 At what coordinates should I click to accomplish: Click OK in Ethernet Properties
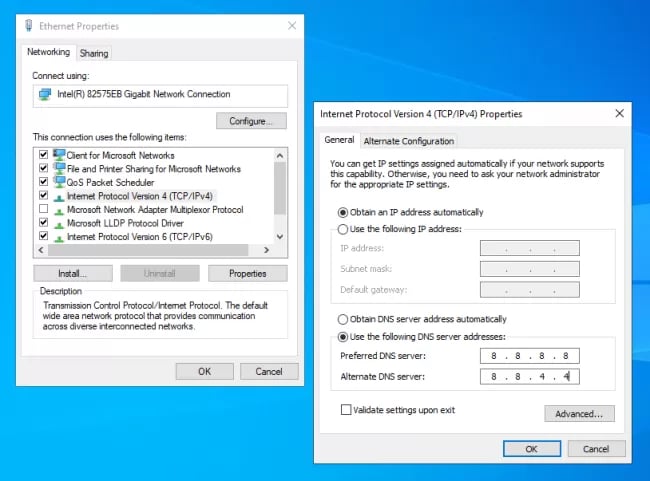tap(204, 372)
